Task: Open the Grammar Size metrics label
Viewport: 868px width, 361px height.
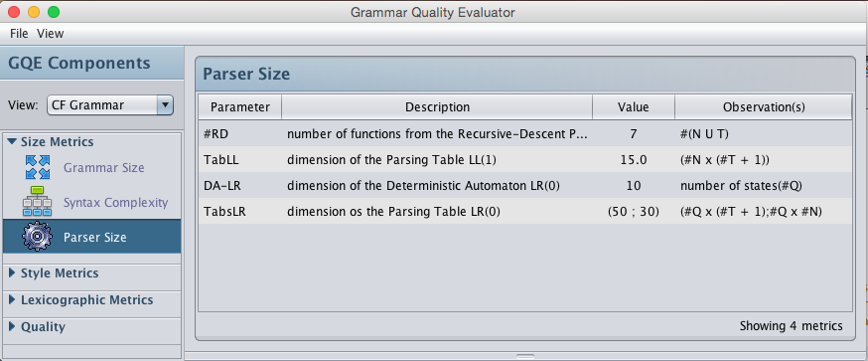Action: (x=103, y=167)
